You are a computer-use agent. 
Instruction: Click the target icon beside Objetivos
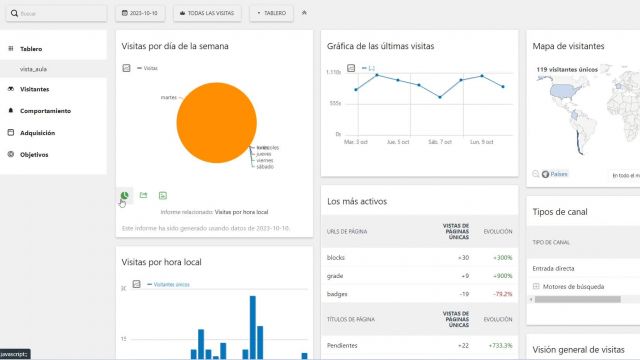[x=11, y=154]
